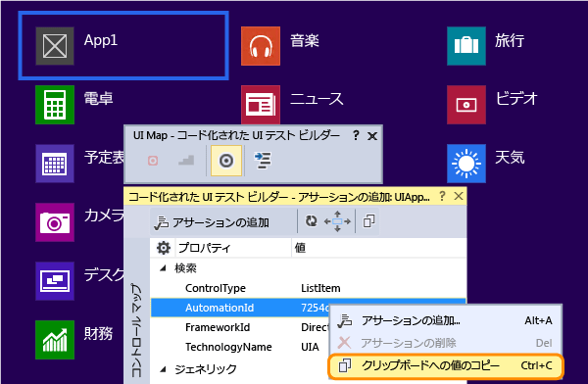Viewport: 588px width, 384px height.
Task: Click the コントロール マップ vertical side tab
Action: point(136,329)
